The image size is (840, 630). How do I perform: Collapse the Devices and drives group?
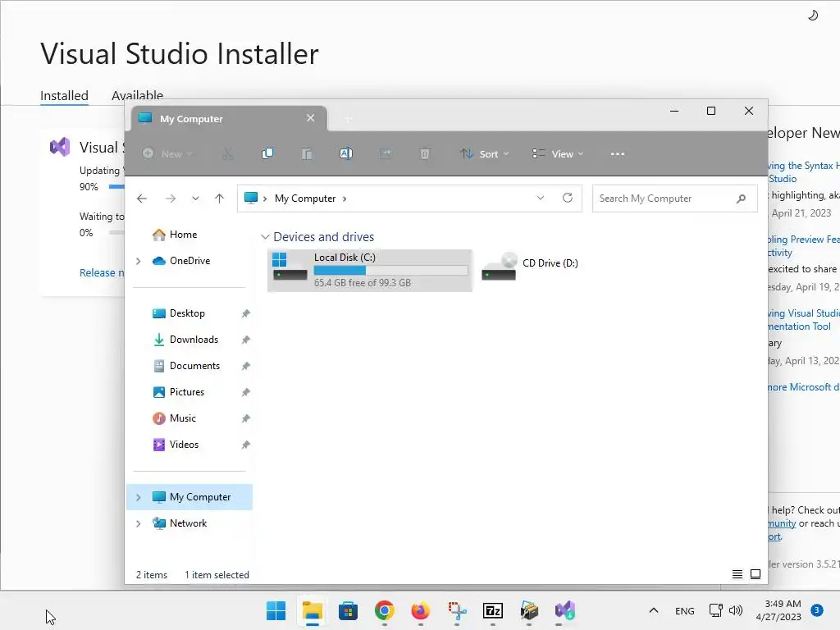[265, 237]
